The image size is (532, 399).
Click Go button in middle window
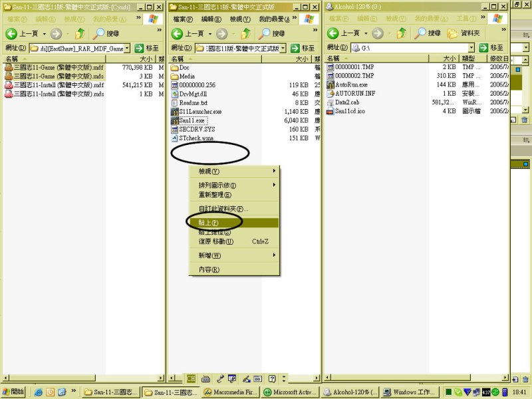[x=303, y=48]
